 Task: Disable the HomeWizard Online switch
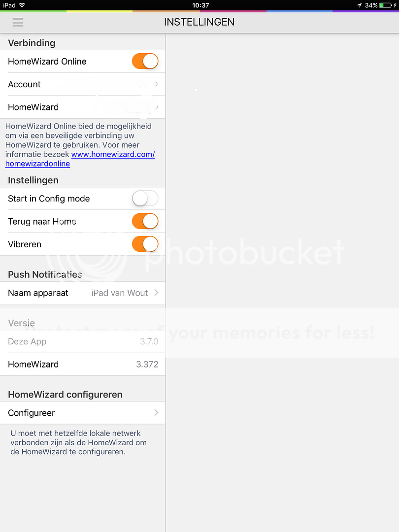click(x=145, y=62)
